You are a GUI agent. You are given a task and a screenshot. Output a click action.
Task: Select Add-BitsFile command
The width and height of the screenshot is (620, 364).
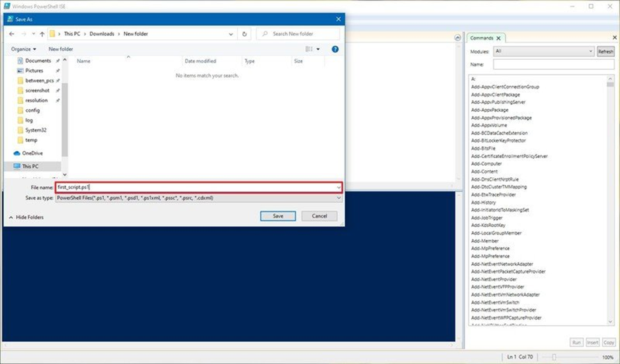coord(483,149)
